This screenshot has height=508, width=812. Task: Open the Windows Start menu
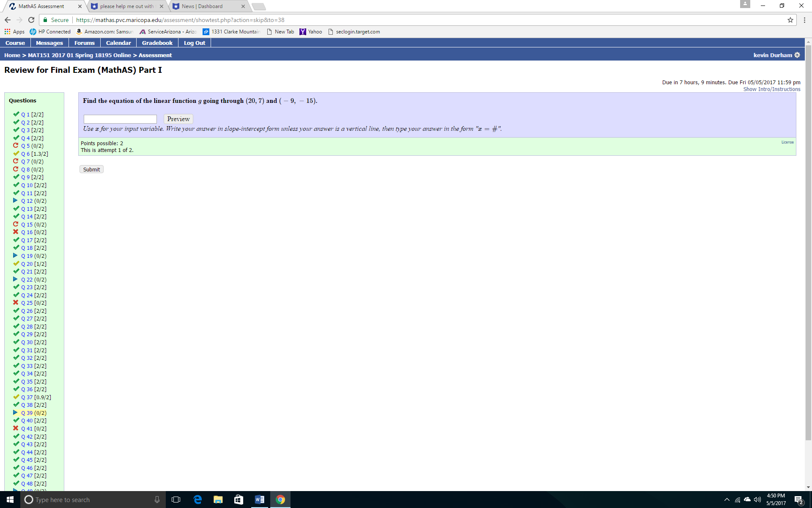point(10,500)
